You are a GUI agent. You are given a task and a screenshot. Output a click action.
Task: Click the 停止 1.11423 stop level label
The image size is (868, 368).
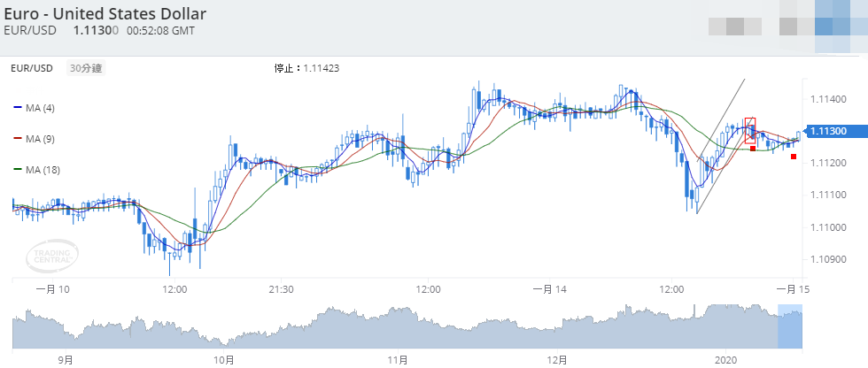307,67
